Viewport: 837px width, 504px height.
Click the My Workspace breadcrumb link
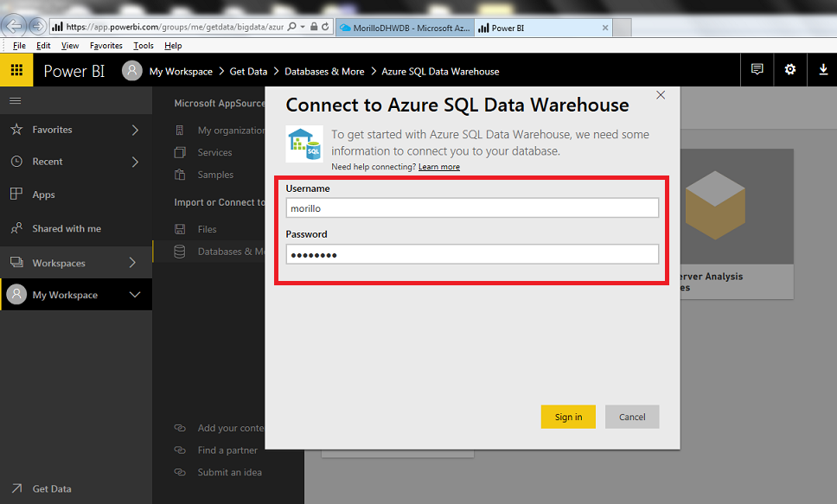(181, 71)
